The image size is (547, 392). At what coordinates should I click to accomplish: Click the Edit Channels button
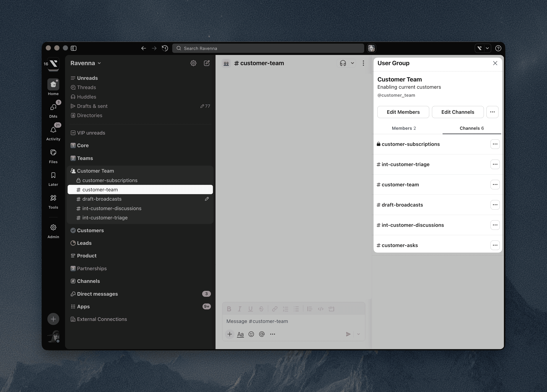point(457,112)
